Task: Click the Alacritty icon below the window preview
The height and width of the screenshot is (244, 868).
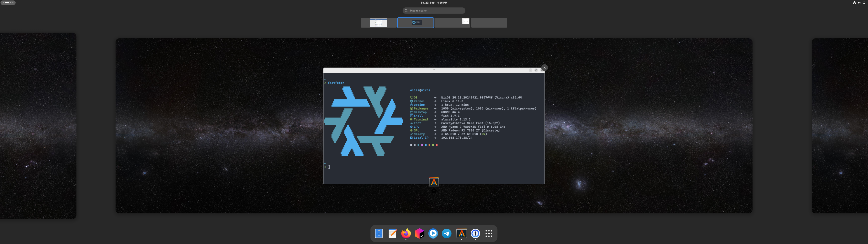Action: click(434, 182)
